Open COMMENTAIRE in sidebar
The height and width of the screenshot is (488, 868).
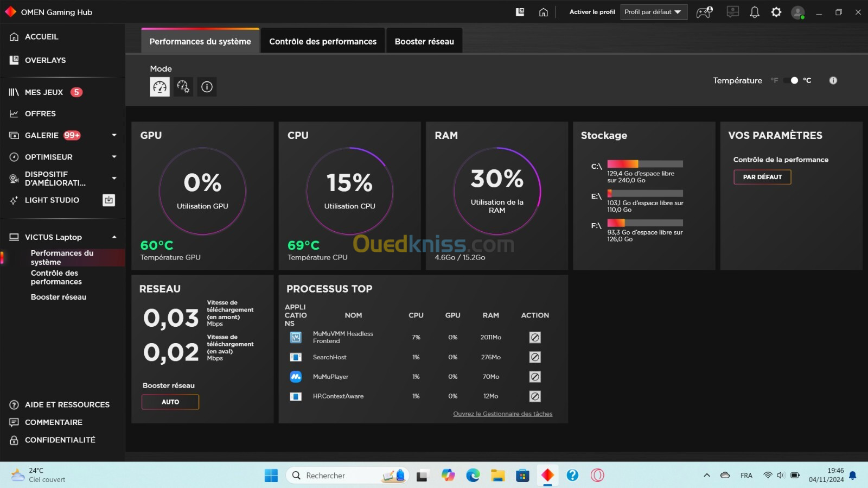[x=54, y=422]
